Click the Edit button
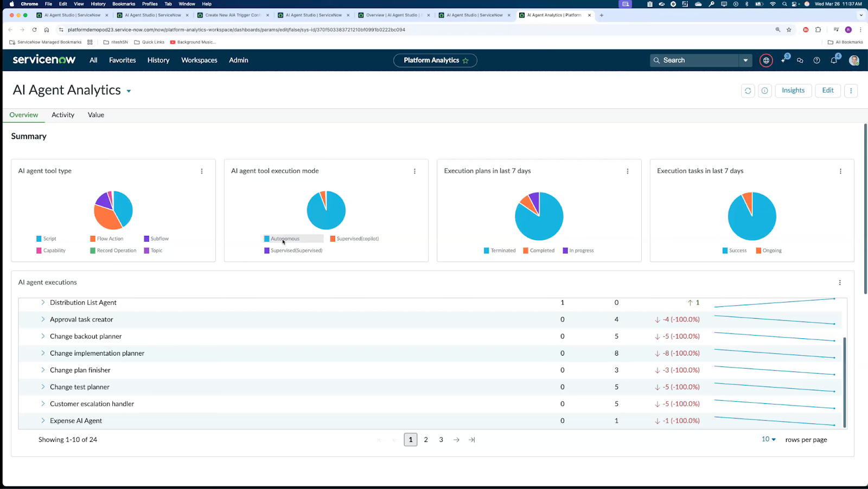This screenshot has height=489, width=868. coord(828,91)
